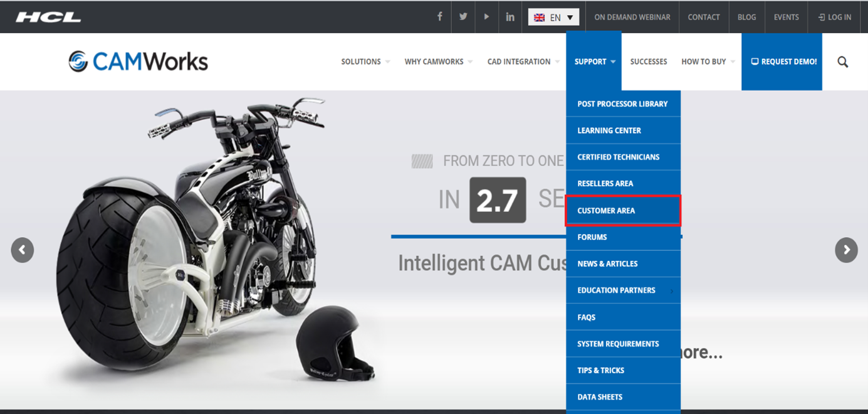
Task: Click the CAMWorks logo
Action: point(138,61)
